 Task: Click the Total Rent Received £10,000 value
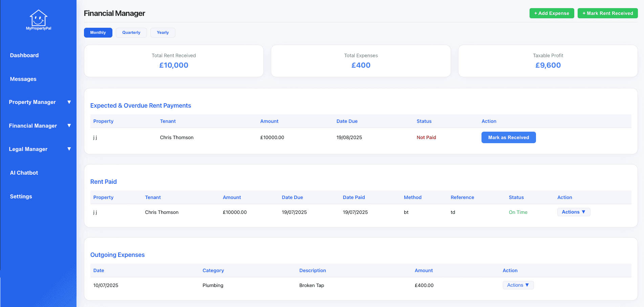pyautogui.click(x=174, y=65)
